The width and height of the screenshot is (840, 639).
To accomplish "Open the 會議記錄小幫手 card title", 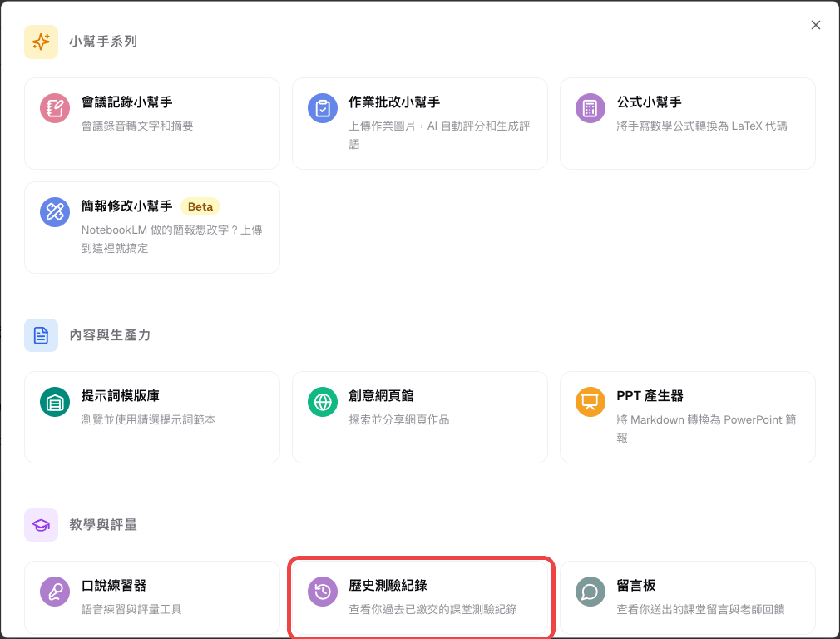I will coord(127,102).
